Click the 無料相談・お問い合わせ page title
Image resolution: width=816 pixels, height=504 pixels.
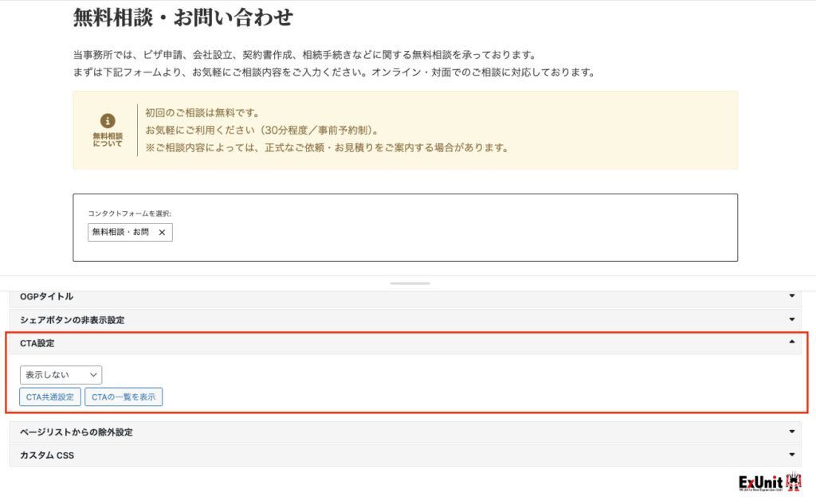tap(182, 17)
